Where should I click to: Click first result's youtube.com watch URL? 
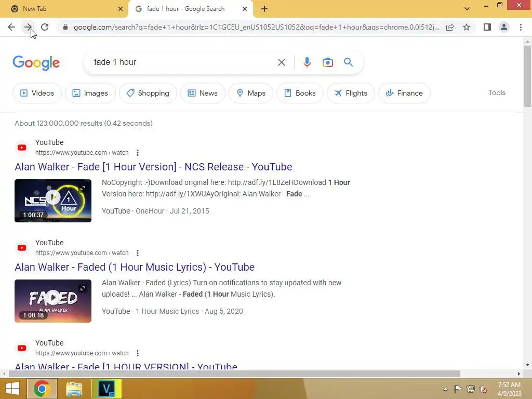[x=82, y=153]
